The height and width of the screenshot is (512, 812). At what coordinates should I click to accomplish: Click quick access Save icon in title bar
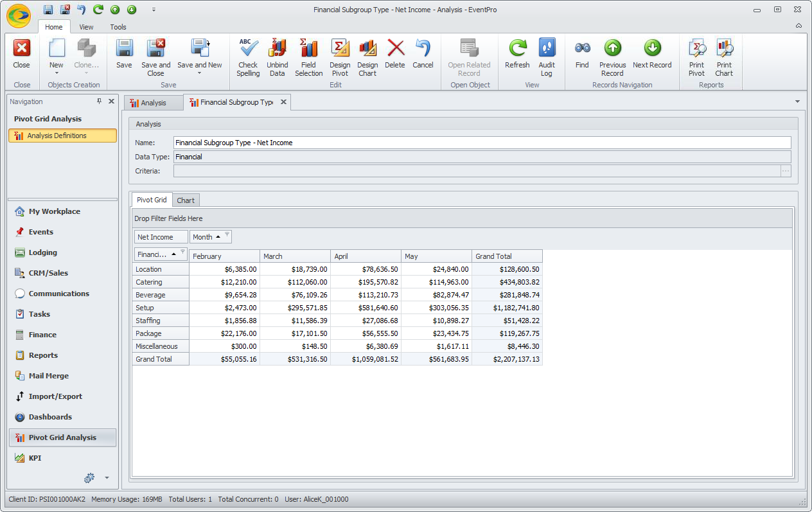pyautogui.click(x=48, y=10)
